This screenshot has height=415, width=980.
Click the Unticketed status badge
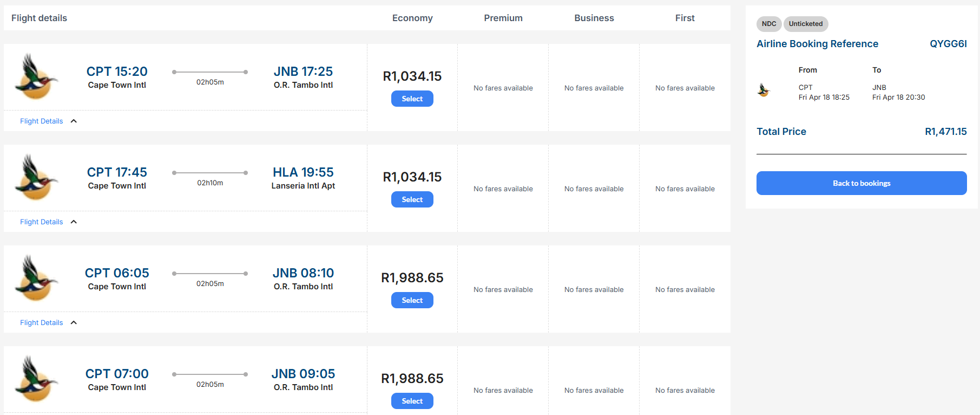coord(805,24)
